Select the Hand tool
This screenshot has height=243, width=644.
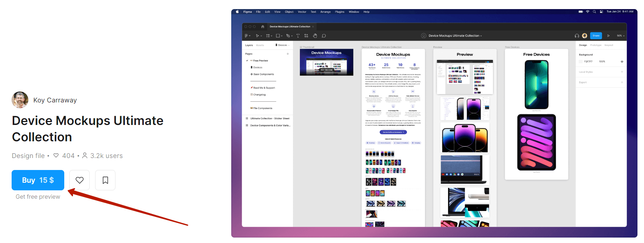(x=315, y=36)
